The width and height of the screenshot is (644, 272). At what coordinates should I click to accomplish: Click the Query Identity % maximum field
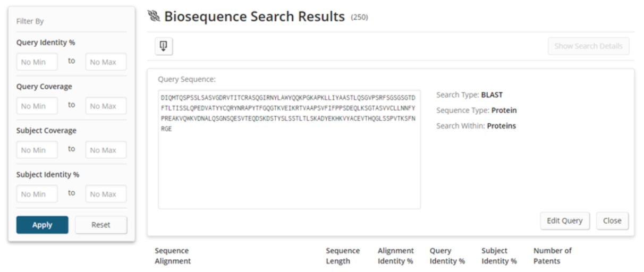pyautogui.click(x=106, y=62)
